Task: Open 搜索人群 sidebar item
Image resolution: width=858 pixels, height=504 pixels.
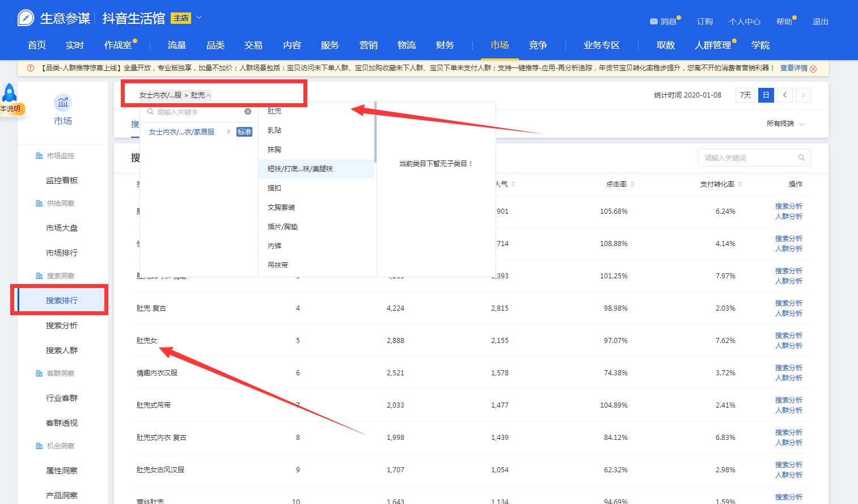Action: [x=62, y=350]
